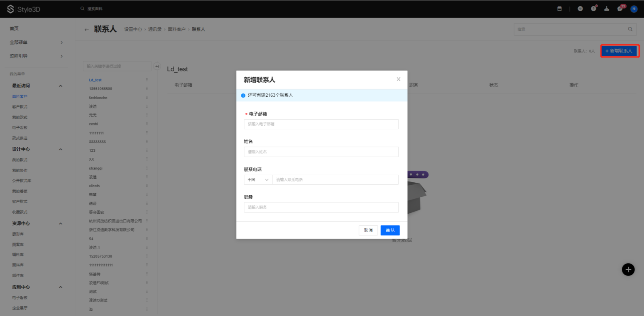Collapse the 设计中心 menu section
This screenshot has height=316, width=644.
61,149
